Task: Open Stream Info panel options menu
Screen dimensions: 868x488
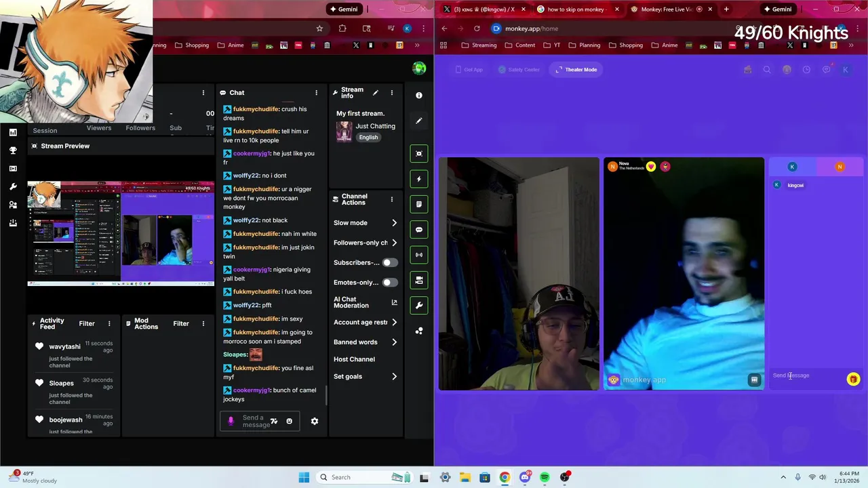Action: pos(391,93)
